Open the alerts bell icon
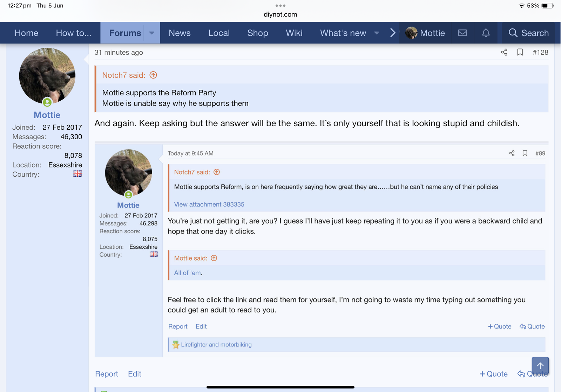561x392 pixels. [x=486, y=33]
